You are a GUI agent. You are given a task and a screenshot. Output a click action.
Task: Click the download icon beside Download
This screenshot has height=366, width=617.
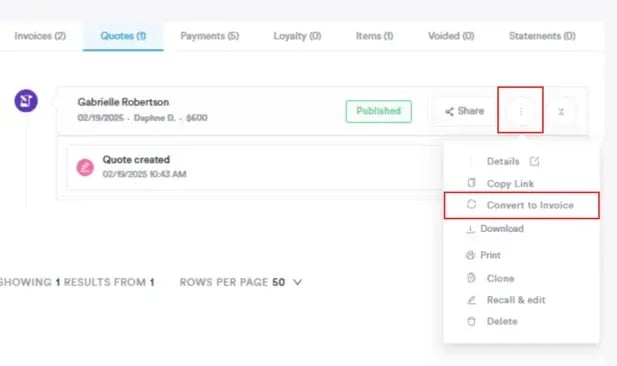click(470, 229)
